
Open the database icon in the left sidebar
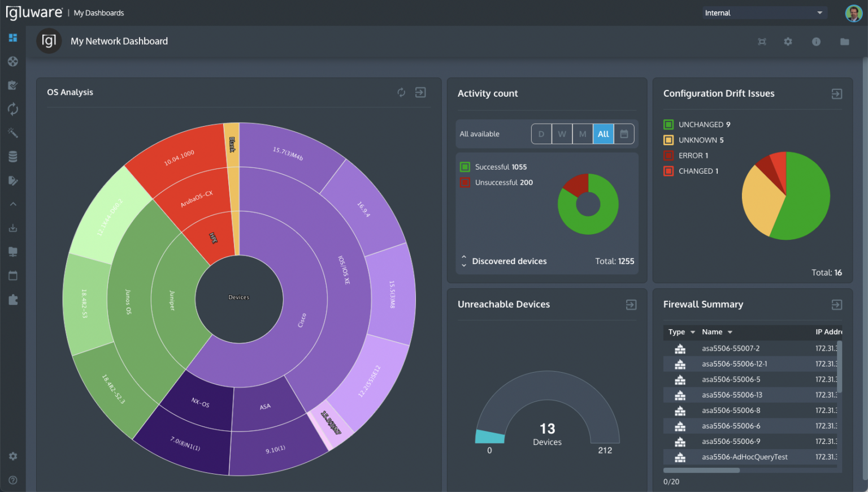(12, 156)
